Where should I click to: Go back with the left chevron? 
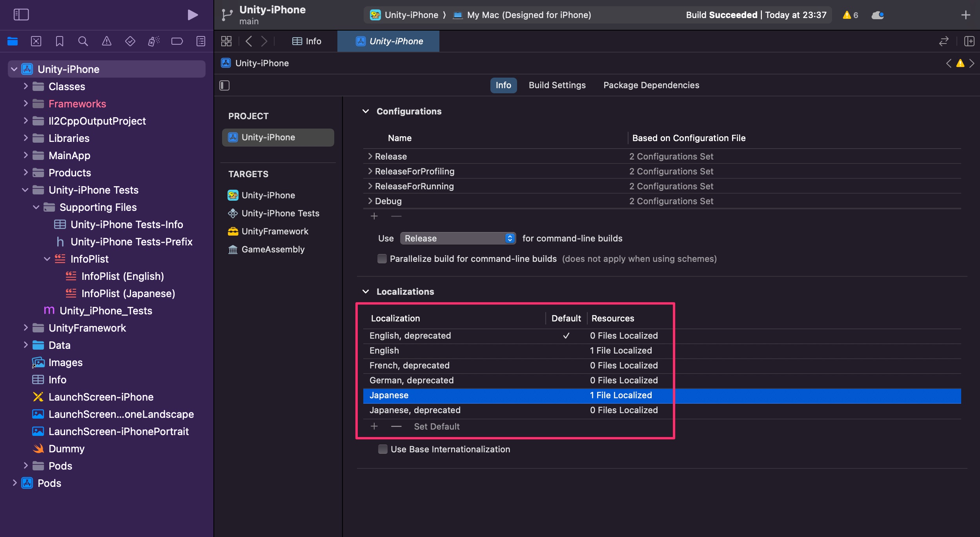click(x=249, y=41)
